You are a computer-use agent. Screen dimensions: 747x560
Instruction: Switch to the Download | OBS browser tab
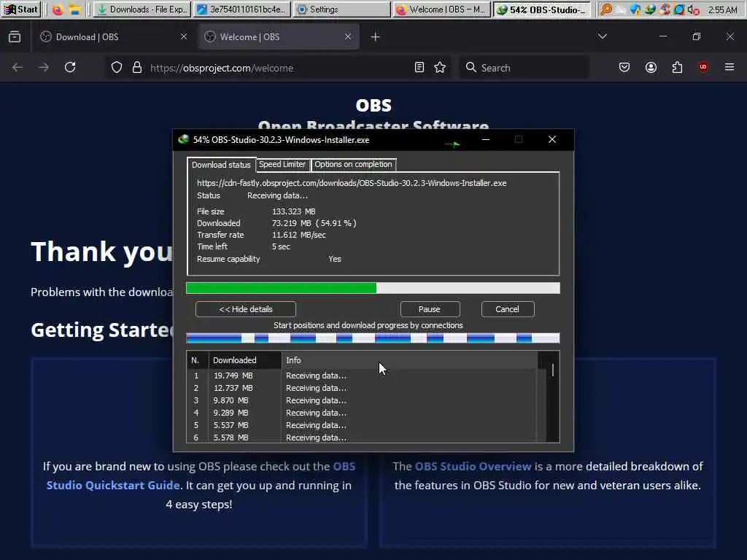[113, 36]
